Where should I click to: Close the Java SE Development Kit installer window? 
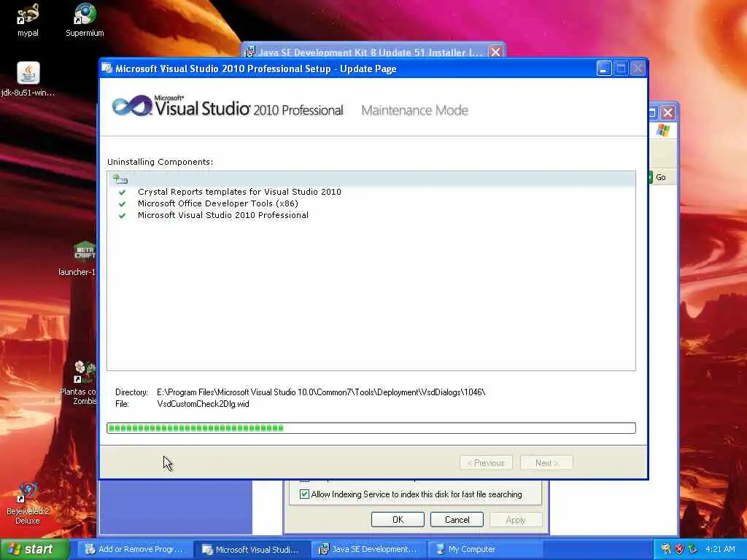[x=495, y=52]
